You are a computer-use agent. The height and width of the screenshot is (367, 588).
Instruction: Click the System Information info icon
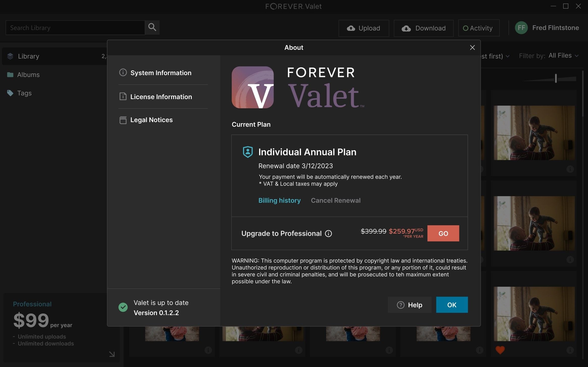123,72
